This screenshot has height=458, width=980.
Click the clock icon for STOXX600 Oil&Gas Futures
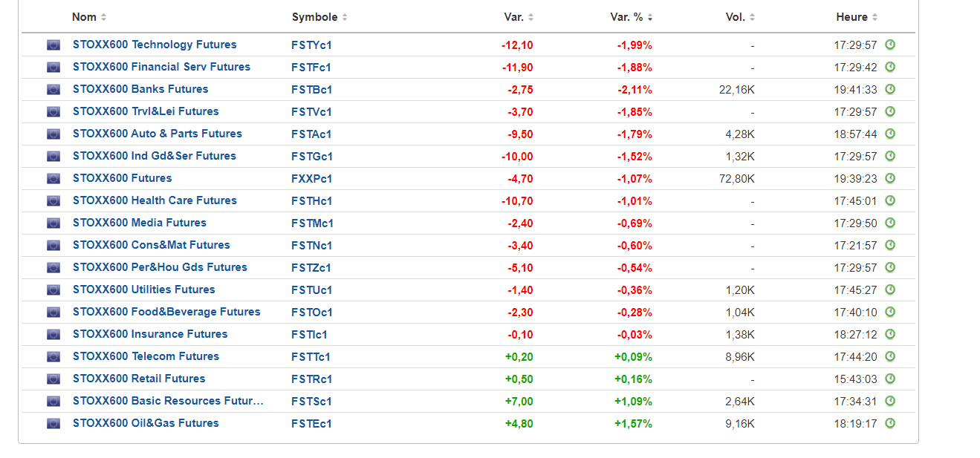[x=890, y=423]
